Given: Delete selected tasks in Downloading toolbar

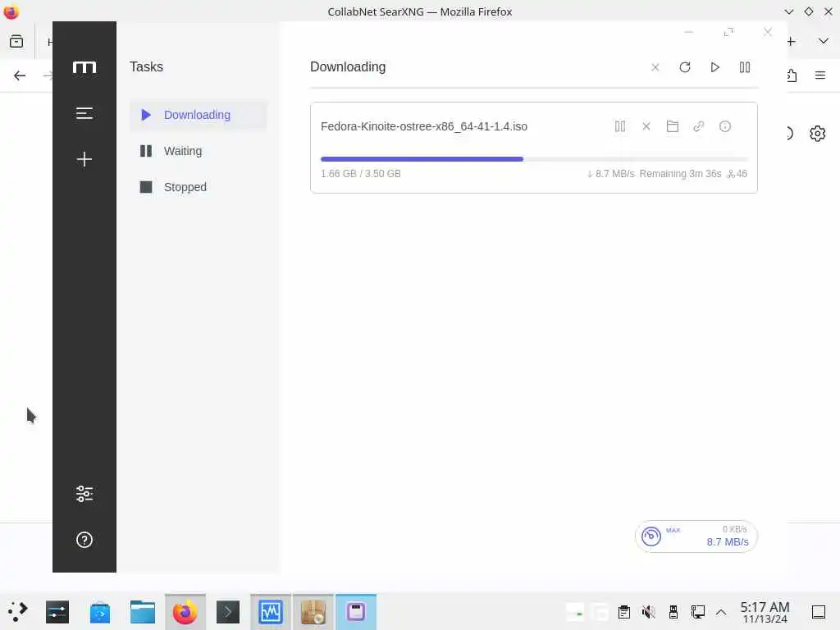Looking at the screenshot, I should click(x=655, y=67).
